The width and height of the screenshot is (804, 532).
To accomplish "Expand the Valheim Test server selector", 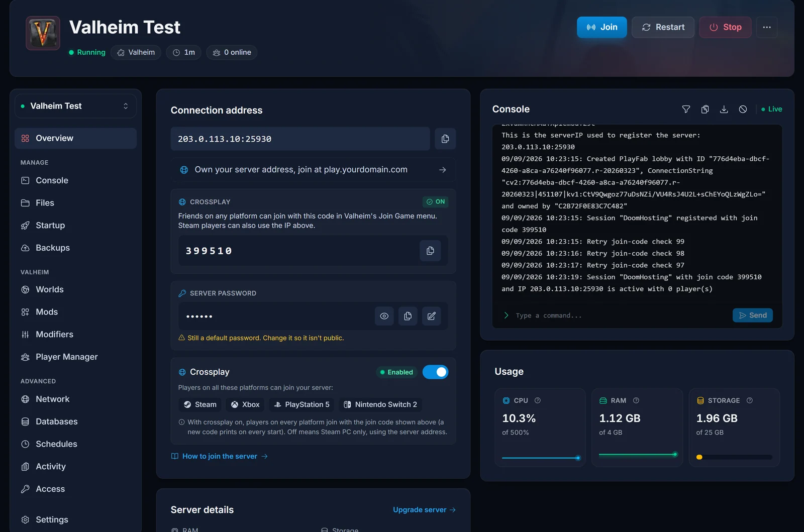I will tap(75, 106).
